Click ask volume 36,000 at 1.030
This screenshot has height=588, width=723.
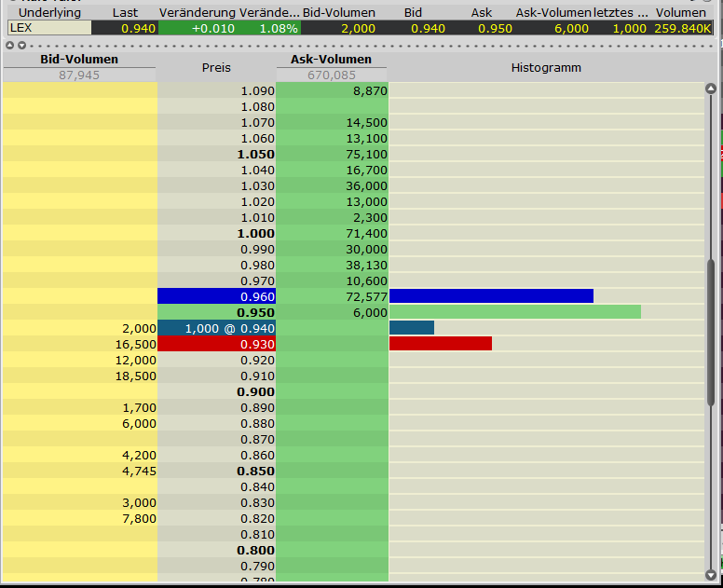coord(367,185)
